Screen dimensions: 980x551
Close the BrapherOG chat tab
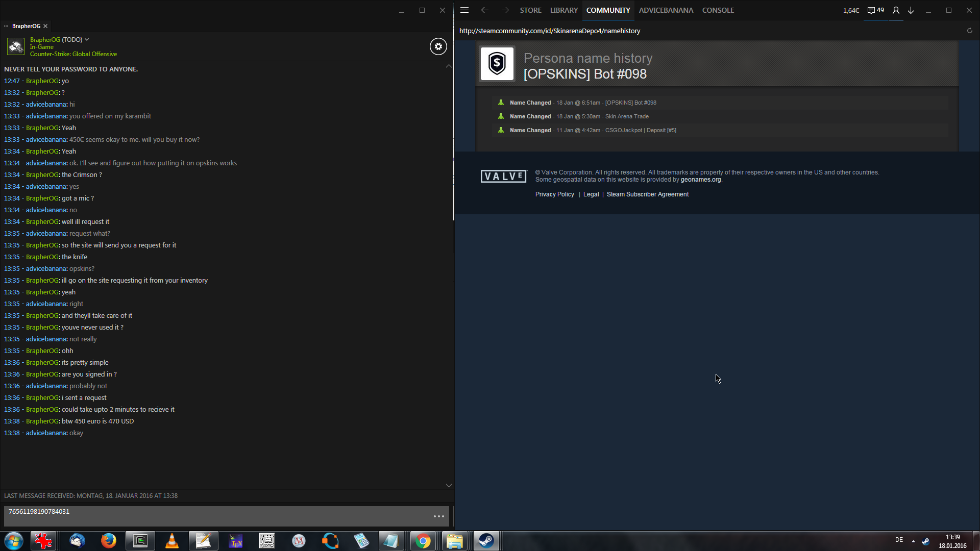point(45,26)
